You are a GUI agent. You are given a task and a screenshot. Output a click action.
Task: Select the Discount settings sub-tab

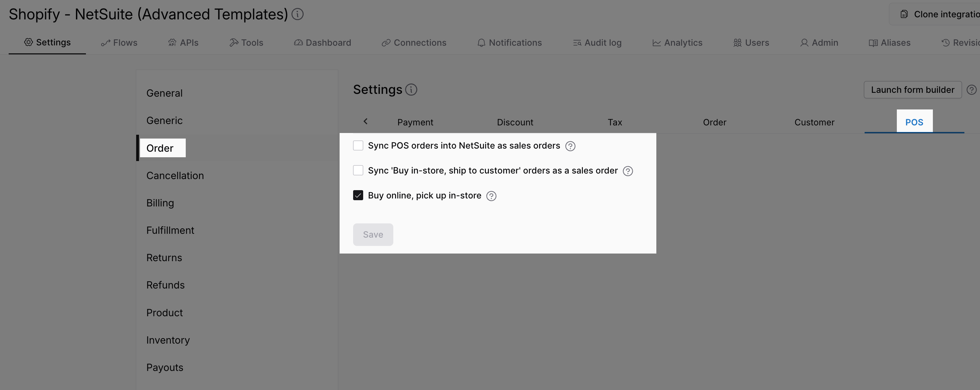[x=515, y=122]
